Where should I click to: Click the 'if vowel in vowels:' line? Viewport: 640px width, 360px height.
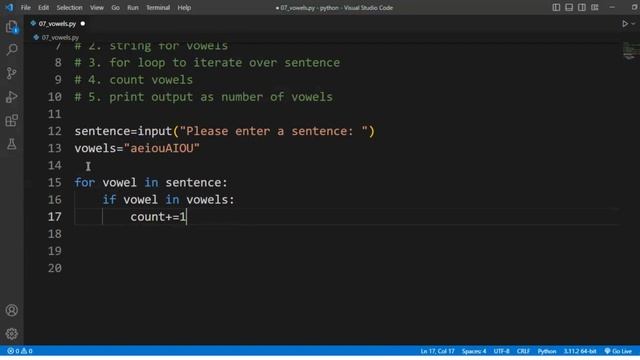169,200
